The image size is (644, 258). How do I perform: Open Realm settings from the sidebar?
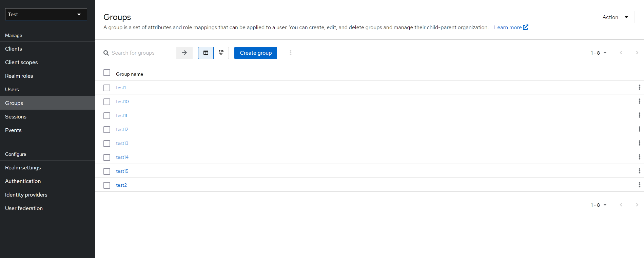pos(23,167)
